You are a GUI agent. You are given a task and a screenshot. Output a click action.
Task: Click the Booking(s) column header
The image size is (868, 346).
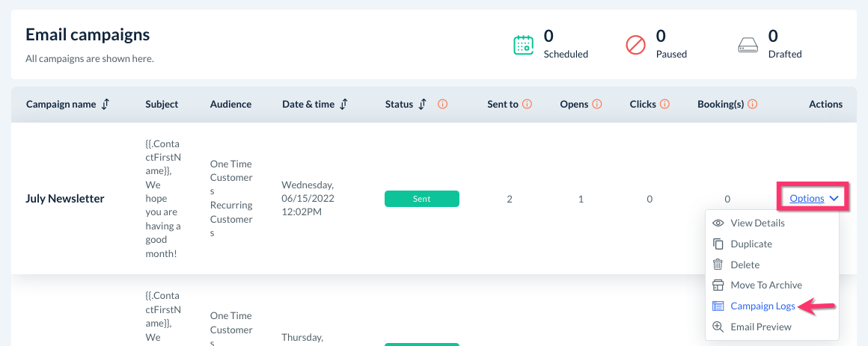[720, 104]
